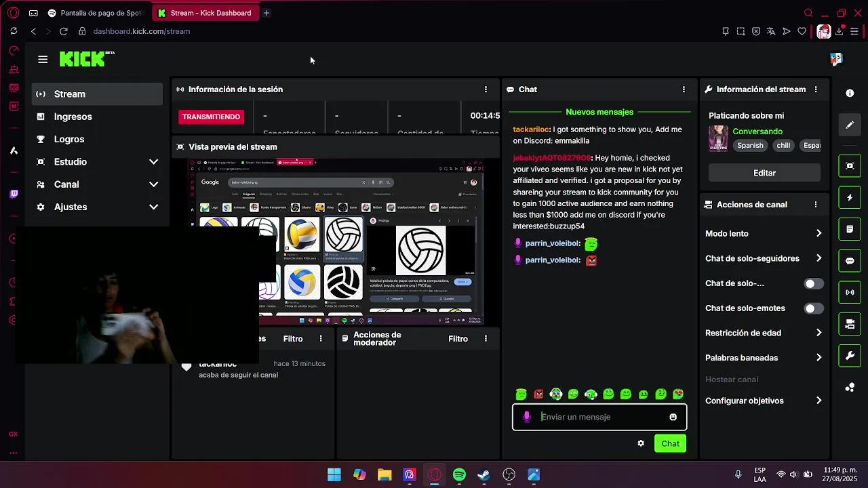
Task: Expand the Ajustes sidebar section
Action: click(x=97, y=207)
